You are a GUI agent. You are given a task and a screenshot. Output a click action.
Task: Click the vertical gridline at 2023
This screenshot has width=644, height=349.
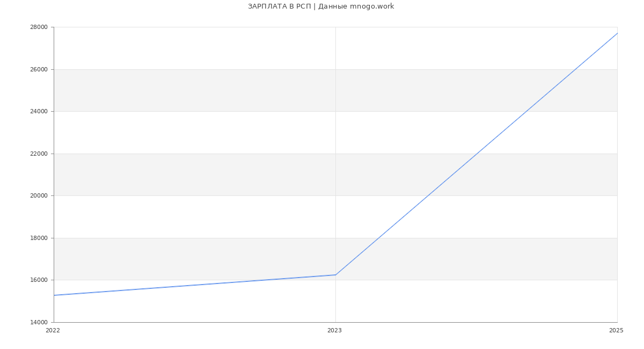tap(335, 134)
